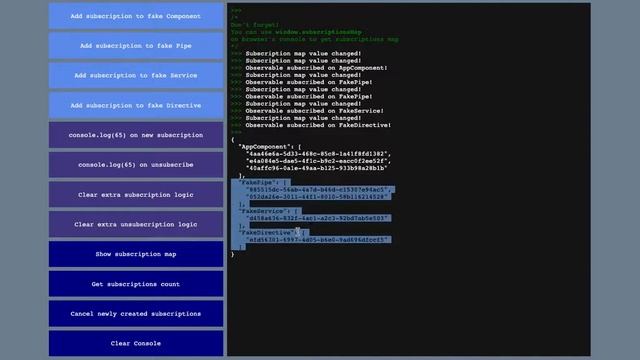Click "Observable subscribed on FakeDirective!" log line
640x360 pixels.
click(318, 125)
